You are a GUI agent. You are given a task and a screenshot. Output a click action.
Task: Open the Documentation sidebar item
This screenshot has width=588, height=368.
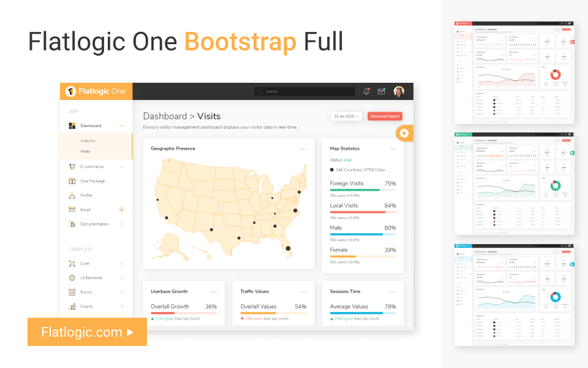tap(96, 224)
